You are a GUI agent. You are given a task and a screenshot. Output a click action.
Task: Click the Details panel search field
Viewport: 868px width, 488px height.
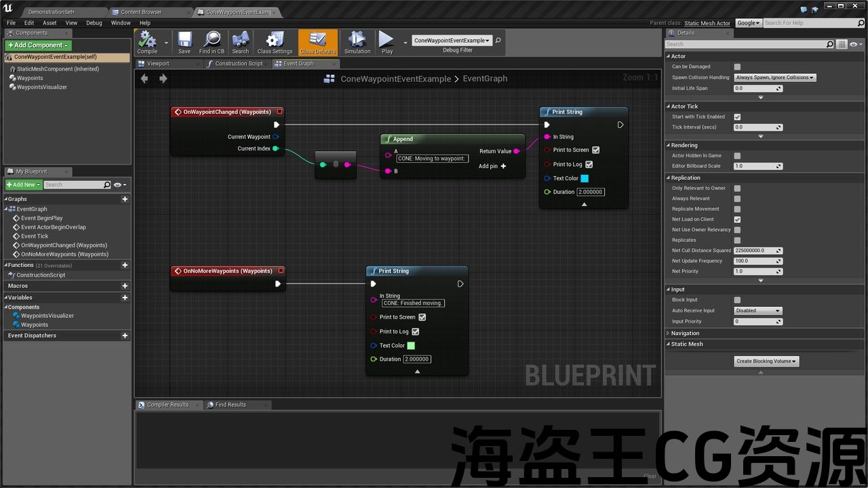pos(745,44)
